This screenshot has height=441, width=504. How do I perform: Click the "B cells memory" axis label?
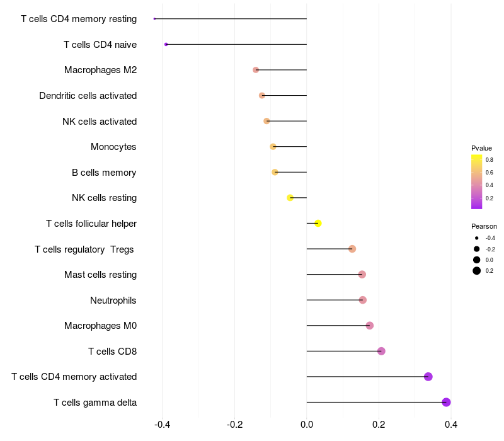(x=104, y=172)
